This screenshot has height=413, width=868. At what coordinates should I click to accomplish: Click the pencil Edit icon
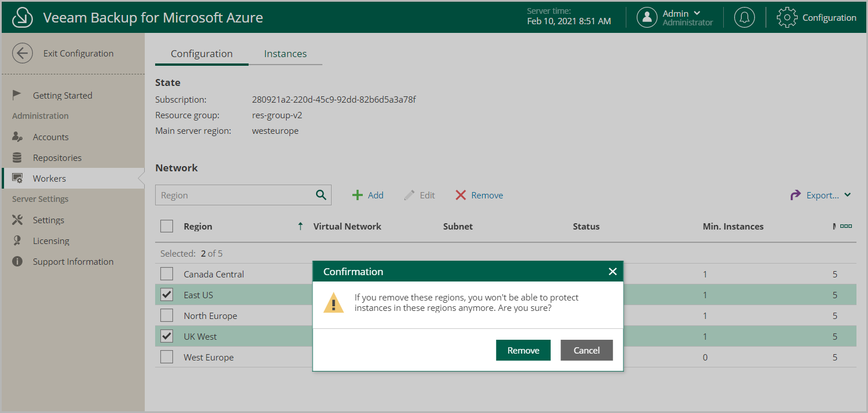pyautogui.click(x=409, y=195)
